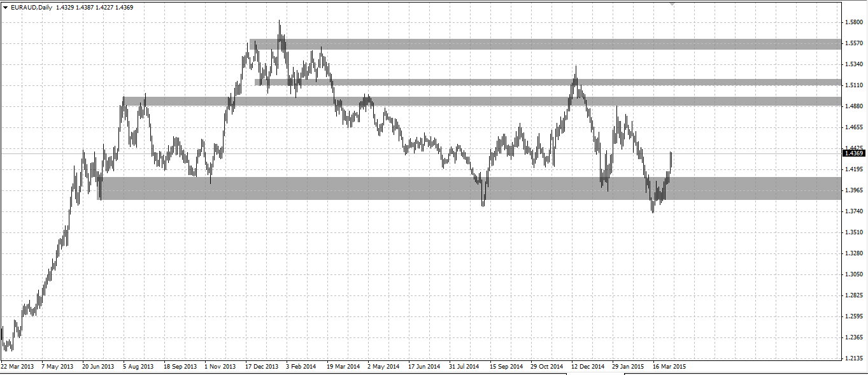Click the grey chart shift marker at top
This screenshot has width=868, height=375.
[672, 4]
